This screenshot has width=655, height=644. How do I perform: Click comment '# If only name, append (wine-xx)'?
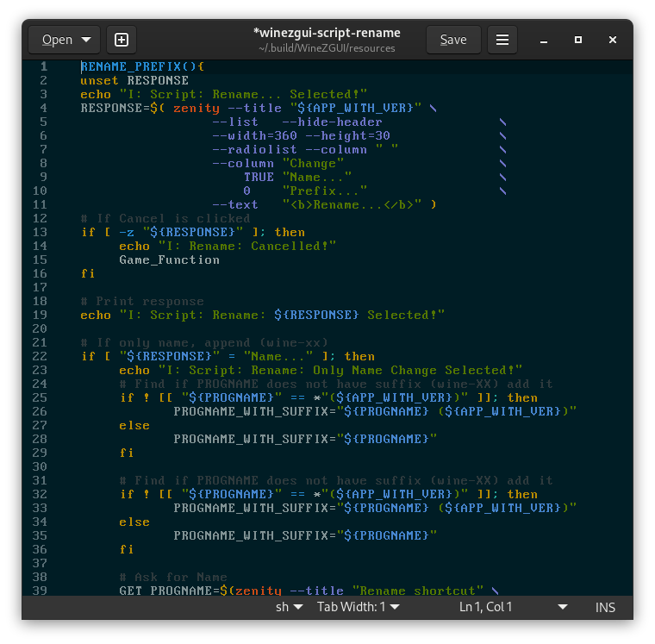[x=204, y=342]
